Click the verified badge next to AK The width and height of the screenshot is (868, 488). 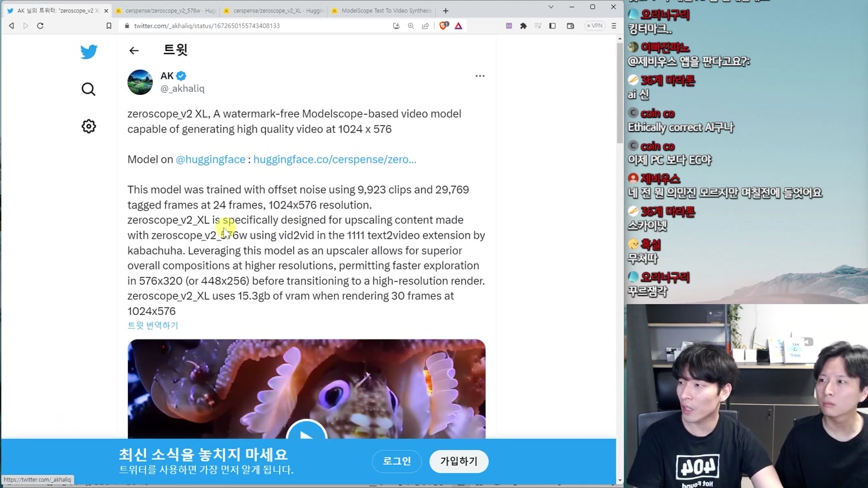pos(181,76)
